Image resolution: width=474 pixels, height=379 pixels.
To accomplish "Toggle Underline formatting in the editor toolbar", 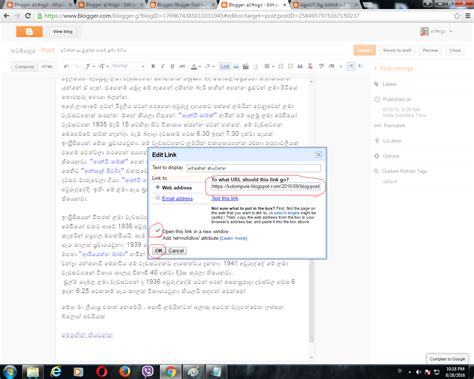I will (172, 66).
